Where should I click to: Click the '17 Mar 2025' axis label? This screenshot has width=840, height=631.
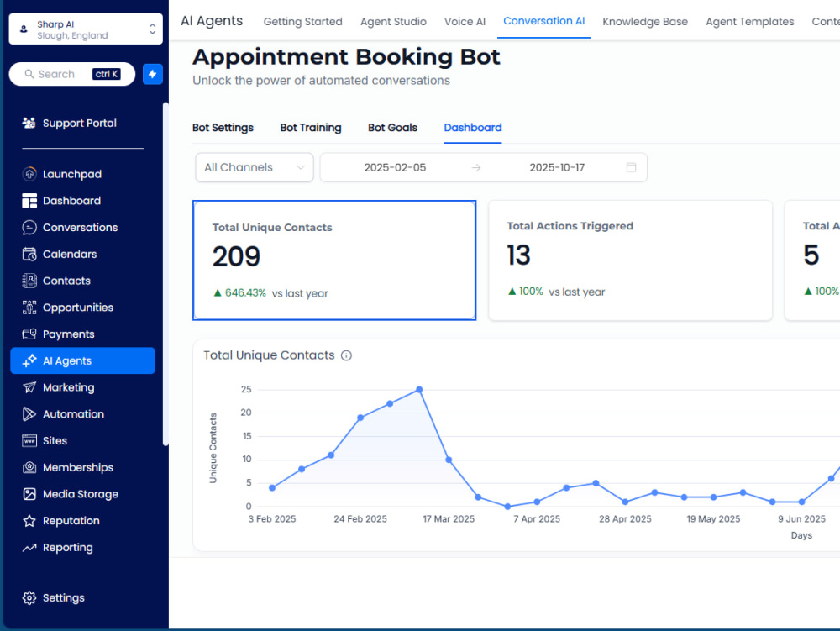[449, 519]
